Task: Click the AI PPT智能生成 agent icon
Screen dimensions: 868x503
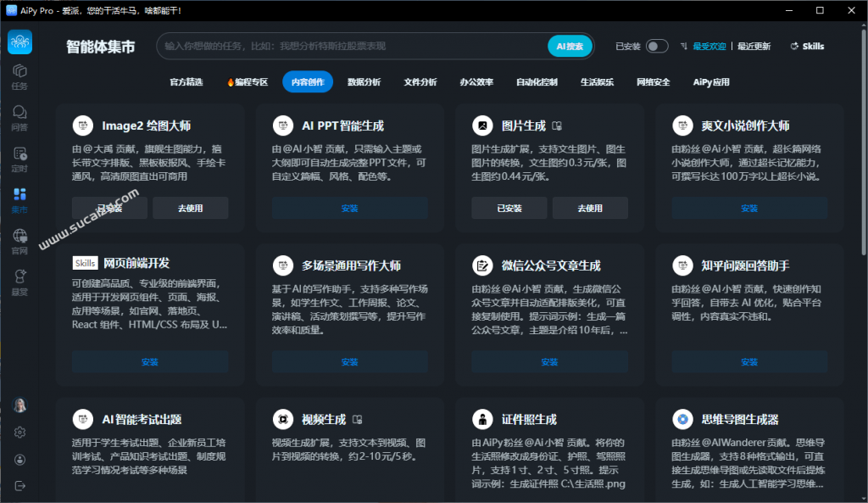Action: pyautogui.click(x=283, y=126)
